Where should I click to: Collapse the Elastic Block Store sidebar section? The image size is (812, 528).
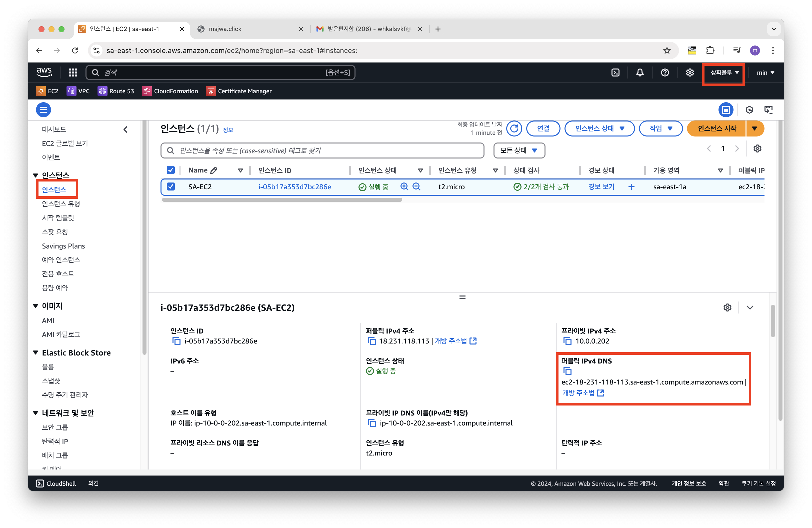(x=35, y=353)
